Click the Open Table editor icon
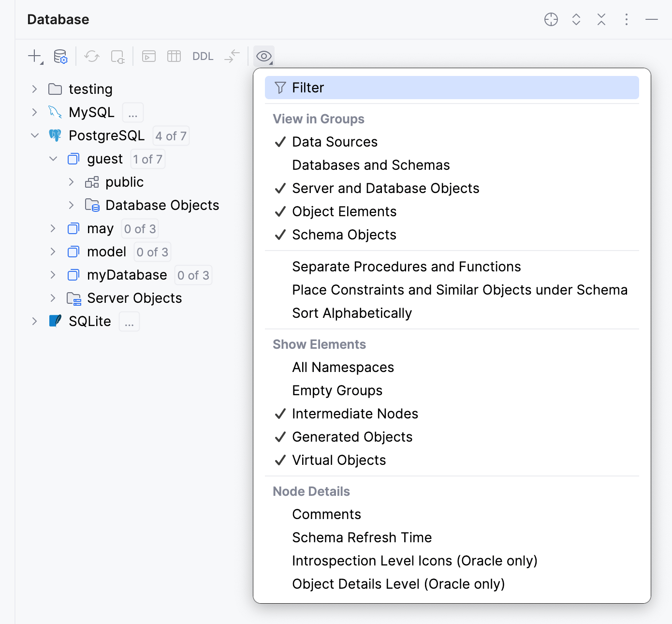 [x=174, y=56]
